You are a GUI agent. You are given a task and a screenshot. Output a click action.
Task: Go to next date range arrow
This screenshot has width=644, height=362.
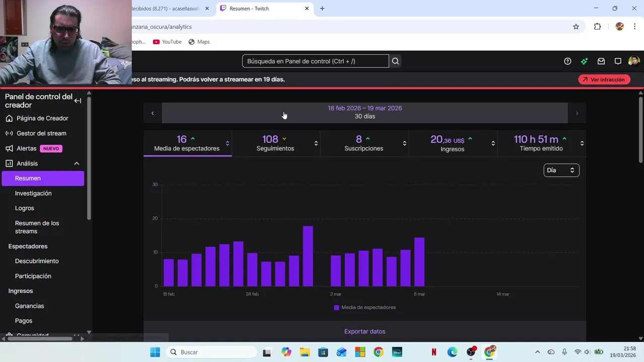coord(577,113)
